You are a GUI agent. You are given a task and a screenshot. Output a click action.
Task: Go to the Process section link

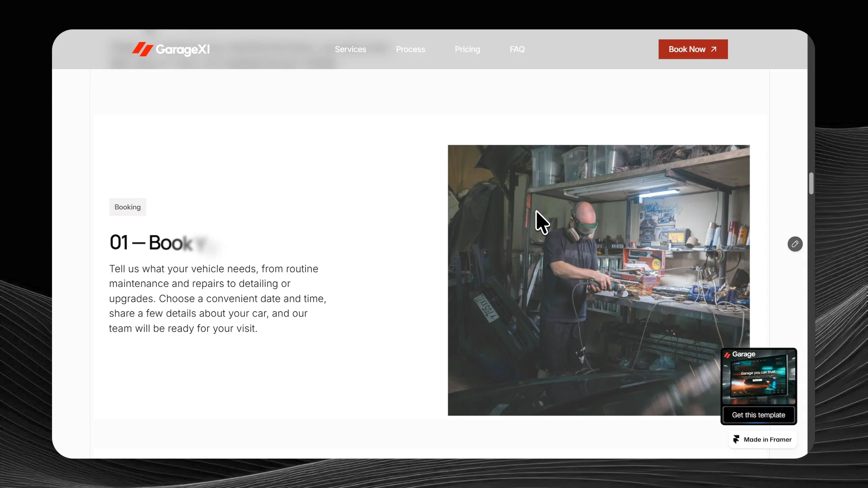click(410, 49)
